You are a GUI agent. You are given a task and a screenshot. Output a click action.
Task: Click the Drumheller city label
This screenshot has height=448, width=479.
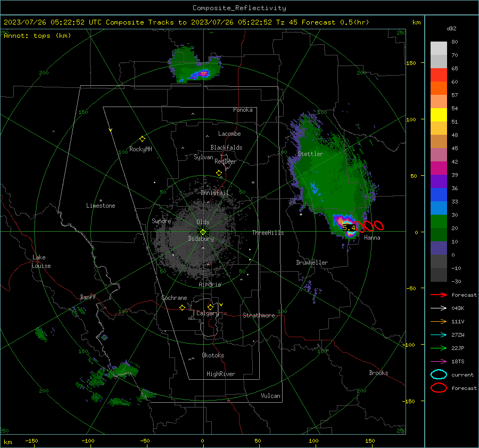tap(312, 263)
